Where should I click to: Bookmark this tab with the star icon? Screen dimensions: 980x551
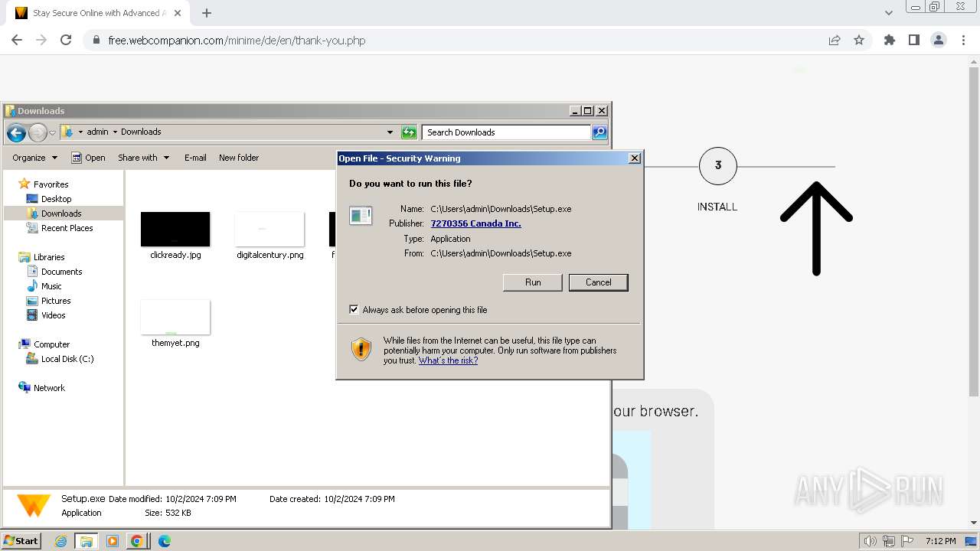(859, 41)
